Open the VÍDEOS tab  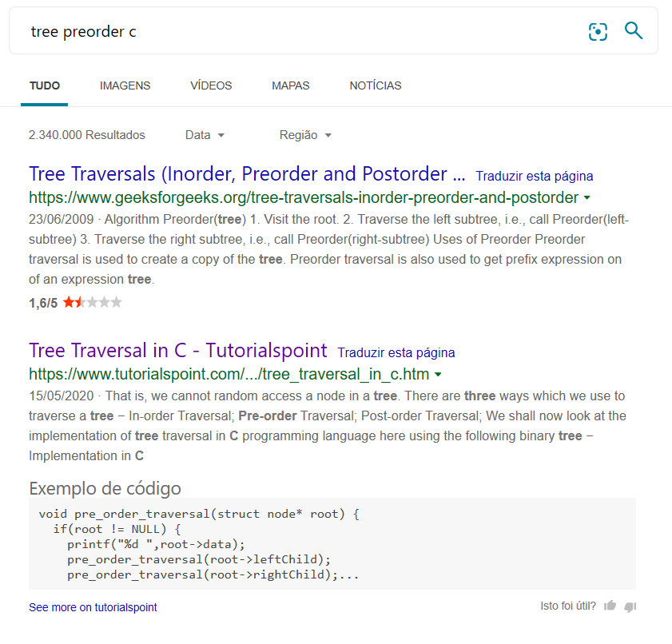coord(211,85)
